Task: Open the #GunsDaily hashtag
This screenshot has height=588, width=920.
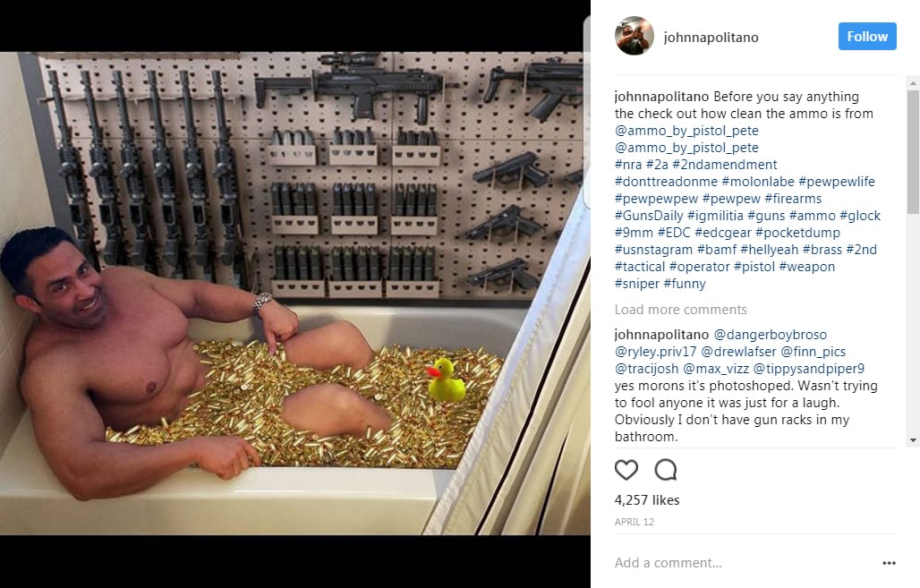Action: click(x=649, y=216)
